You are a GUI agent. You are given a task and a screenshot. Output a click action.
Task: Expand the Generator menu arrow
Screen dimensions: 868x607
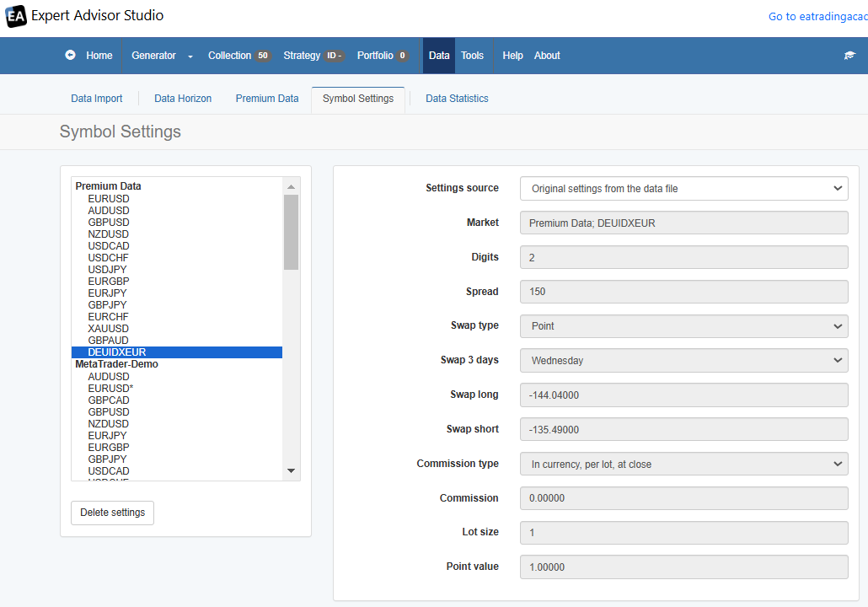190,56
